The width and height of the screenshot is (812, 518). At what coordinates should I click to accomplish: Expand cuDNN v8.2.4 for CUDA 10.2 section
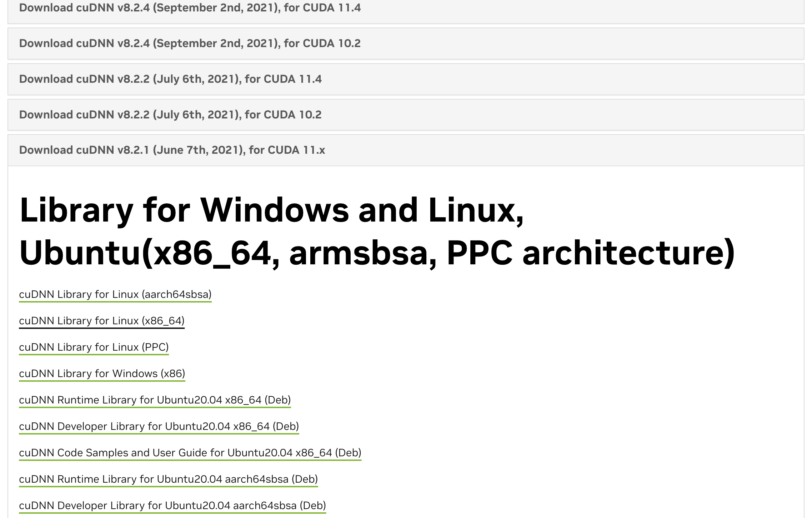pos(406,44)
